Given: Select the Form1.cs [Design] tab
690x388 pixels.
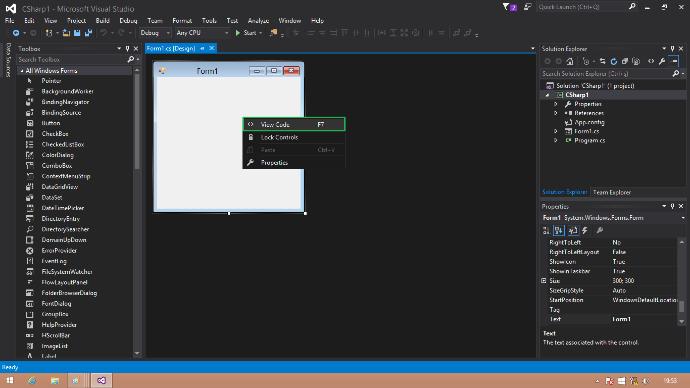Looking at the screenshot, I should click(x=171, y=48).
